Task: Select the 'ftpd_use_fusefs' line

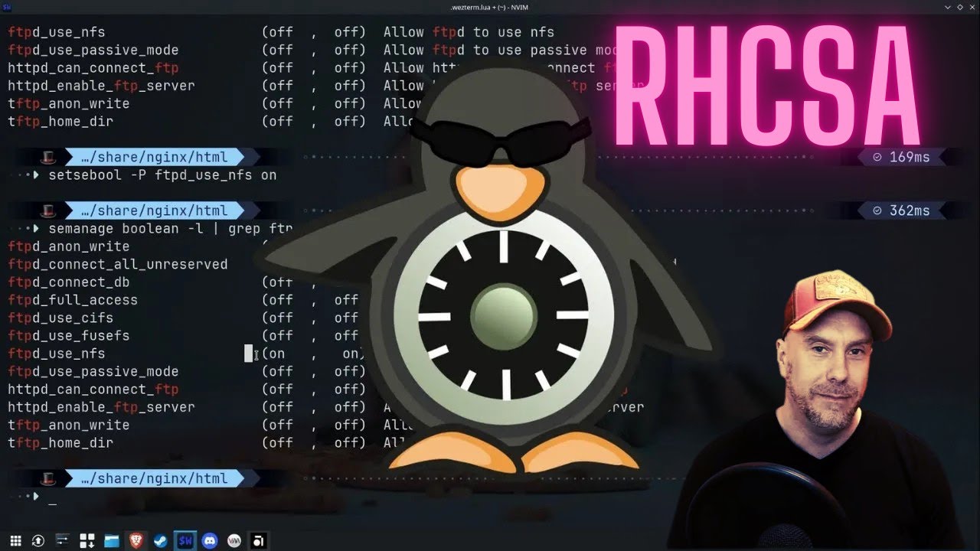Action: tap(69, 336)
